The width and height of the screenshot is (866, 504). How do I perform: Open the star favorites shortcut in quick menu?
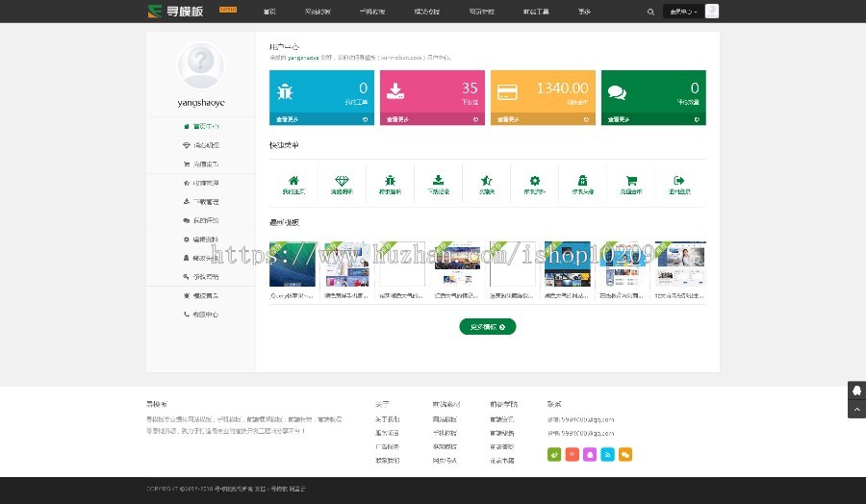coord(487,185)
